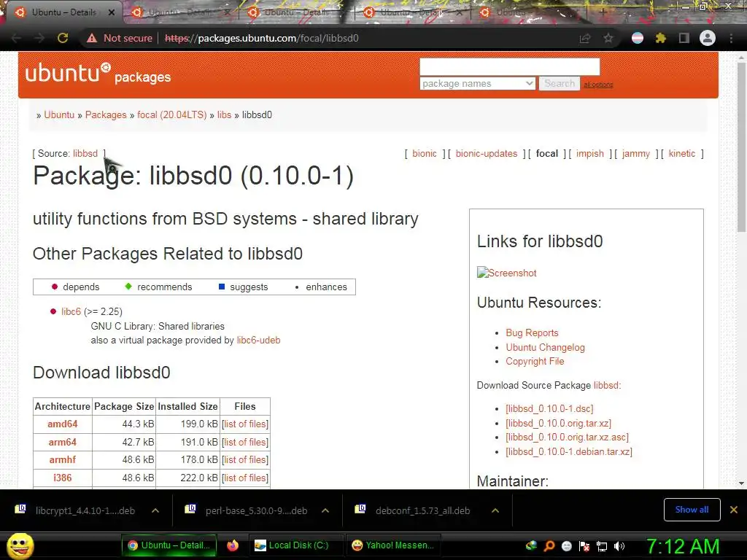Click the network monitor tray icon

pyautogui.click(x=602, y=546)
